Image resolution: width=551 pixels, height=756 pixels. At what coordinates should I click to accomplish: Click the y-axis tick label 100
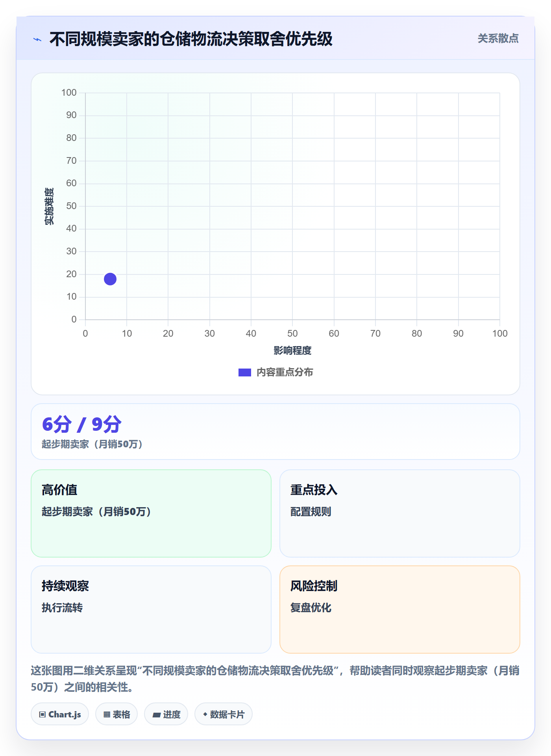pos(69,93)
